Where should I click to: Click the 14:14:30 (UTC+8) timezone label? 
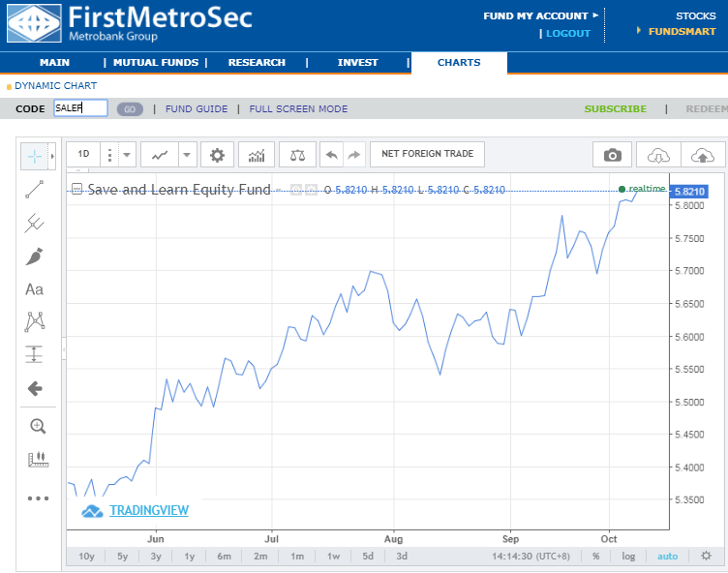tap(531, 556)
